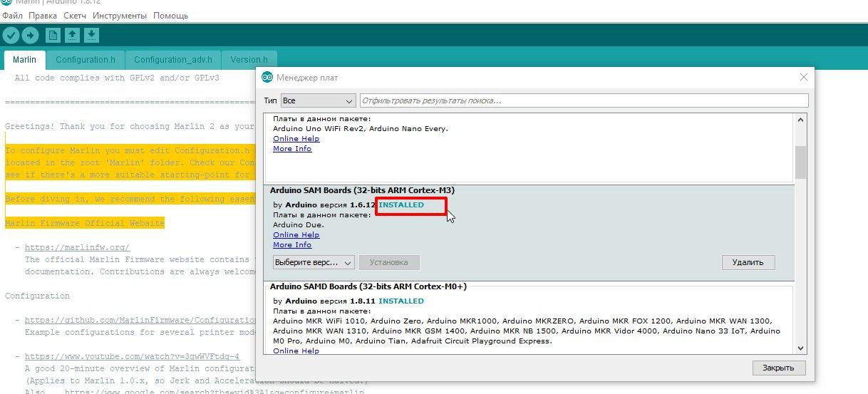Open Online Help link under SAMD Boards
This screenshot has height=394, width=868.
pyautogui.click(x=296, y=351)
